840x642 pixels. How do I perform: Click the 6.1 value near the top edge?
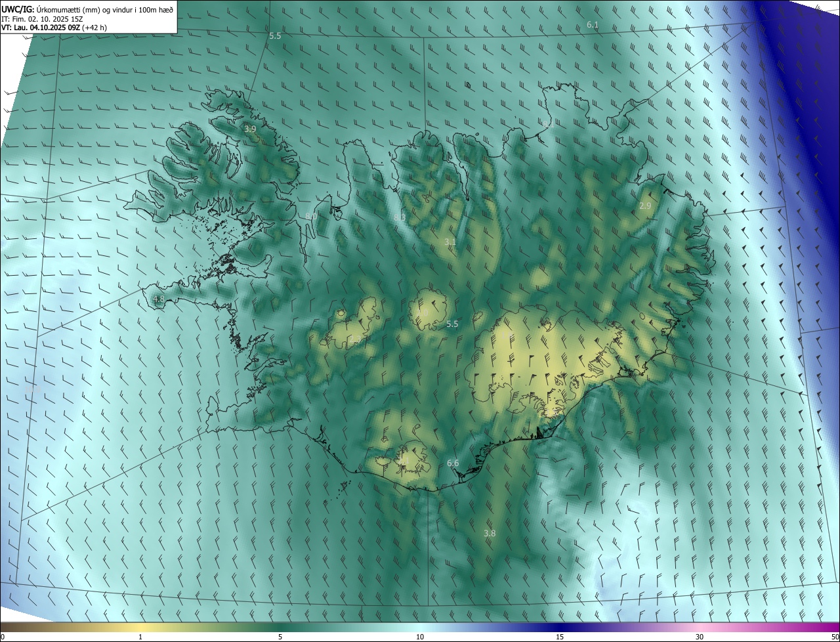point(593,25)
